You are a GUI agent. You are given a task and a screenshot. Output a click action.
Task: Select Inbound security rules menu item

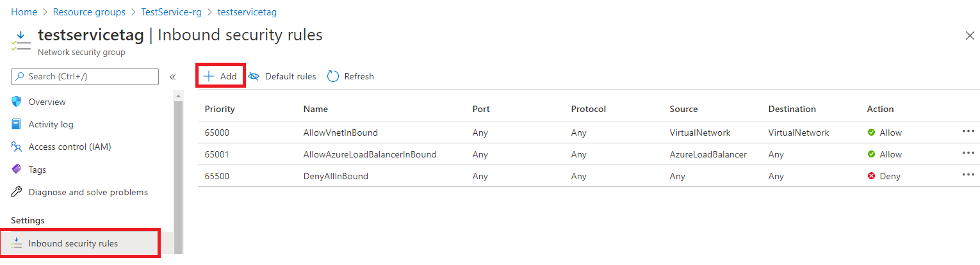coord(73,243)
